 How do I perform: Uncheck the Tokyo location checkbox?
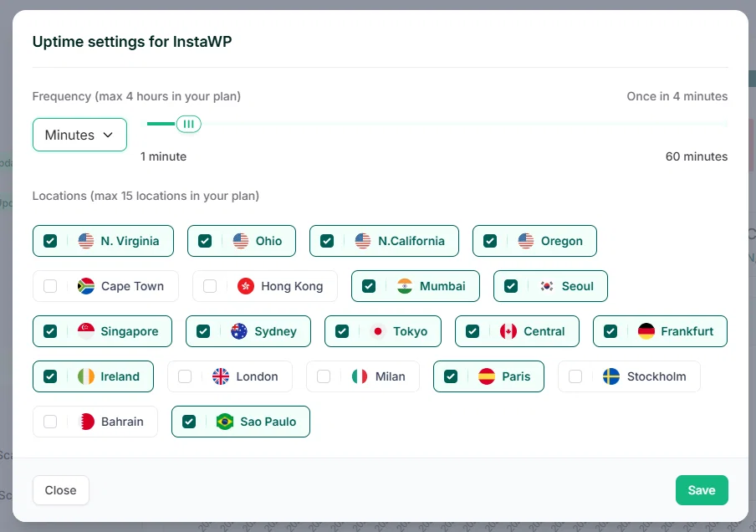(342, 331)
